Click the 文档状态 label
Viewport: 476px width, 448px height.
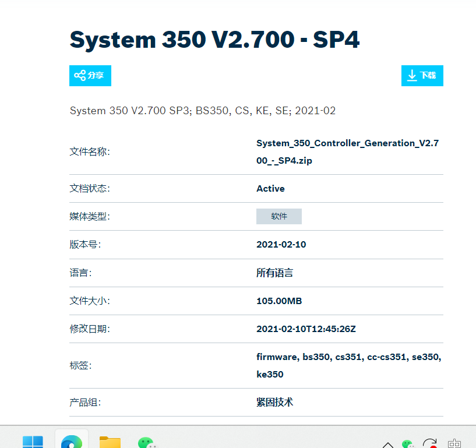point(90,189)
